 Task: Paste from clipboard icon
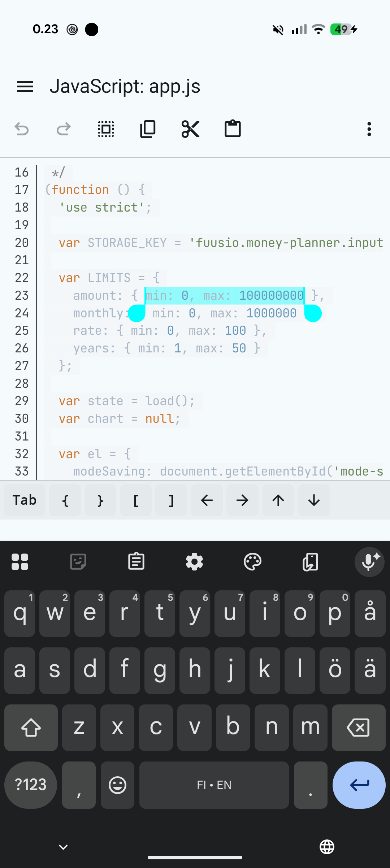click(233, 129)
